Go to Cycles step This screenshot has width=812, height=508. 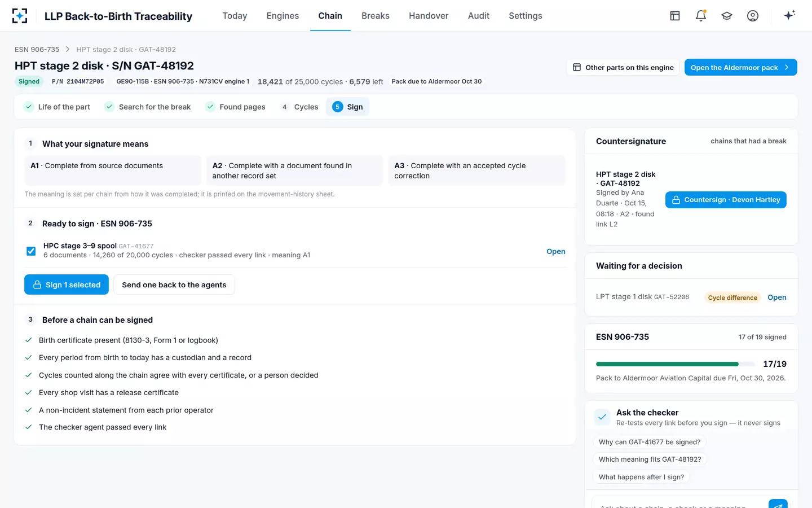click(300, 107)
